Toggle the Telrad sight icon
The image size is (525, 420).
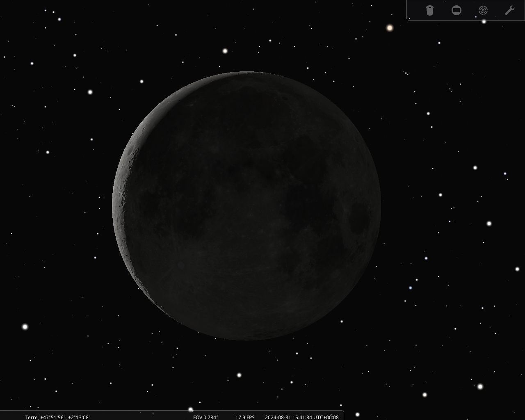pyautogui.click(x=483, y=10)
